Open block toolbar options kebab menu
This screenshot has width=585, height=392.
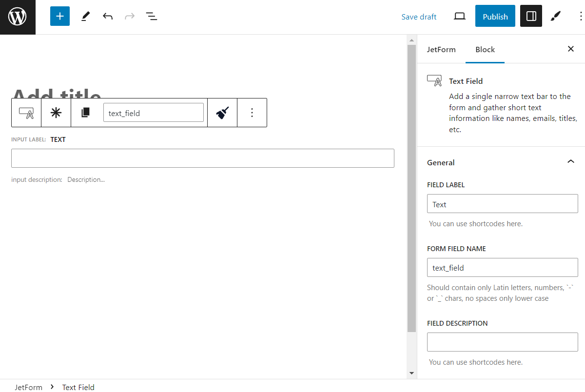(x=252, y=113)
